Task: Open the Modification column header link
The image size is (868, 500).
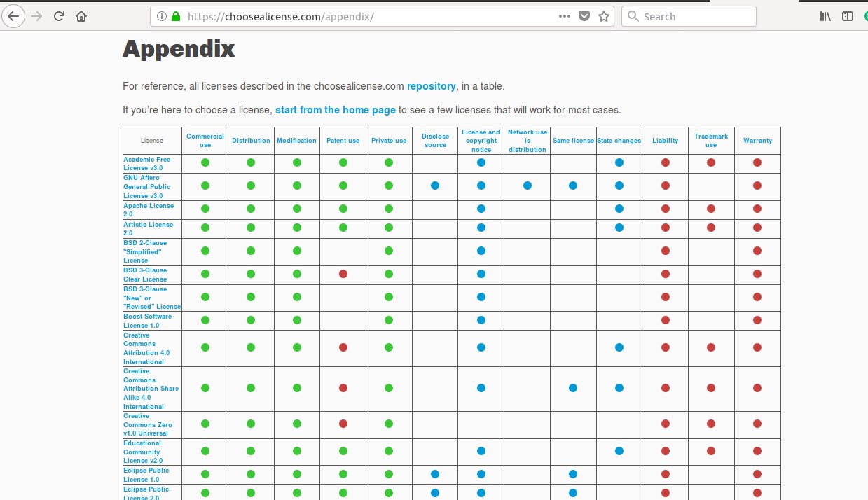Action: (296, 141)
